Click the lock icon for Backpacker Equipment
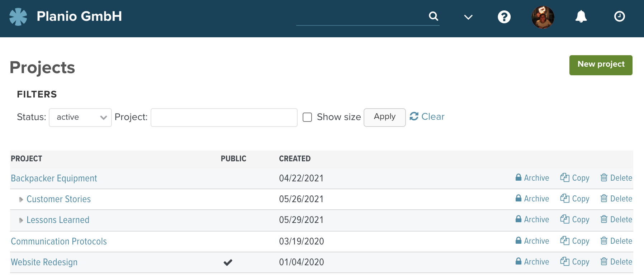Screen dimensions: 644x276 (x=518, y=177)
